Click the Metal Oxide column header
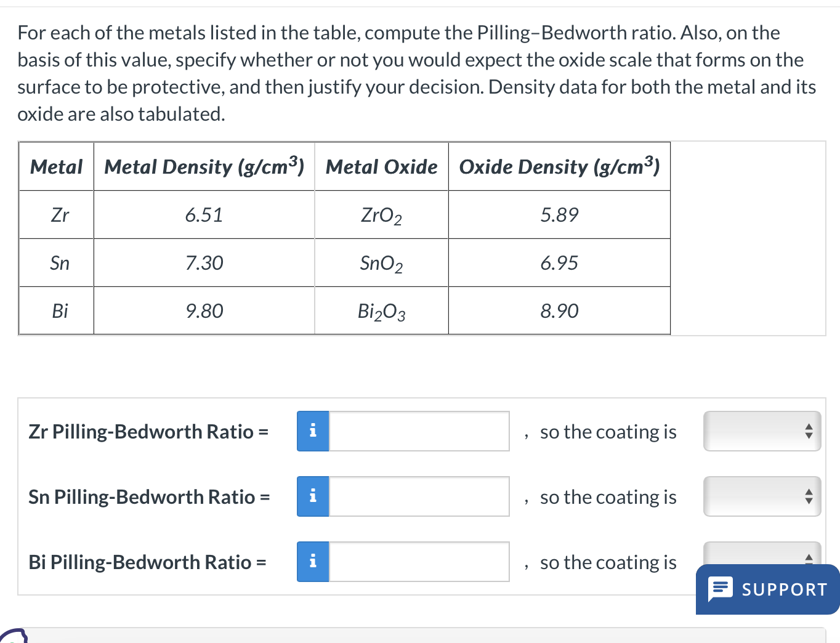 click(x=381, y=166)
